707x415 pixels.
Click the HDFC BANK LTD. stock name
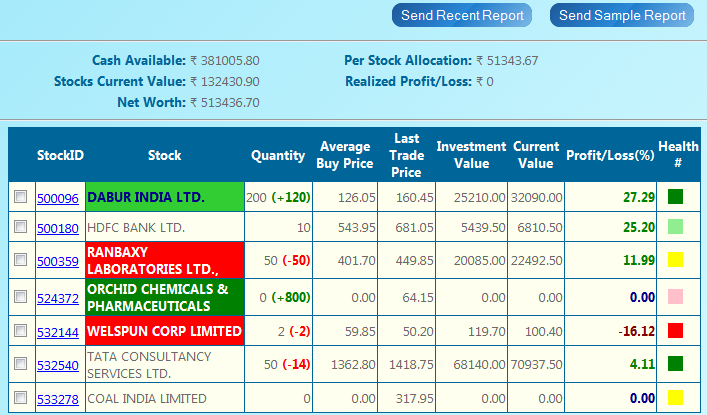coord(136,227)
